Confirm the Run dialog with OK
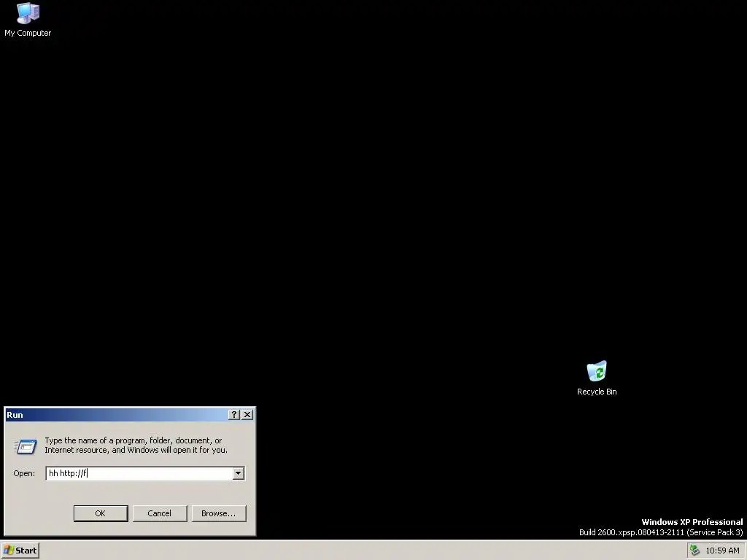 tap(101, 513)
